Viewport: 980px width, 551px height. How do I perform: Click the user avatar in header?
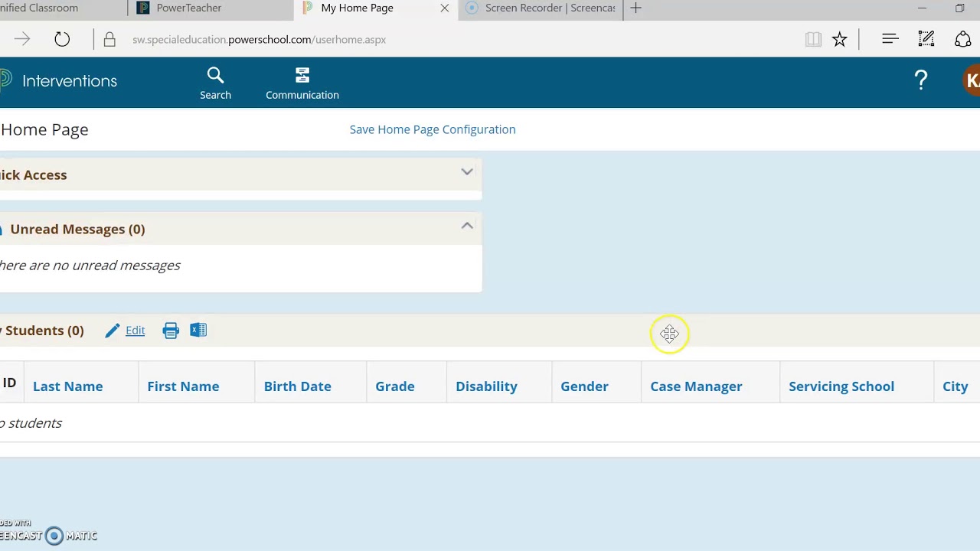click(x=972, y=80)
